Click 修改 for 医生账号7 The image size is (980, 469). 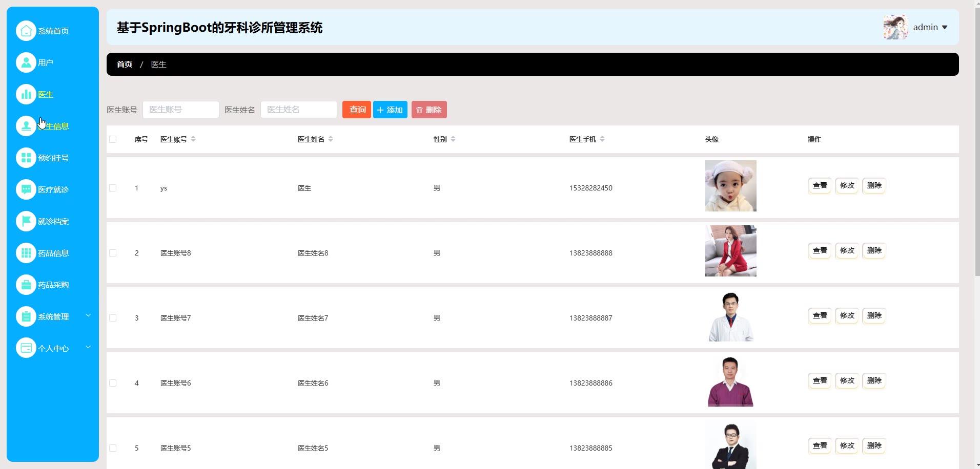point(847,315)
